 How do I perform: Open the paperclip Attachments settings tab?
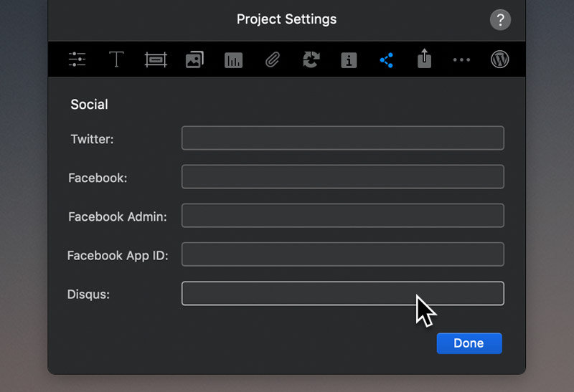pos(273,59)
